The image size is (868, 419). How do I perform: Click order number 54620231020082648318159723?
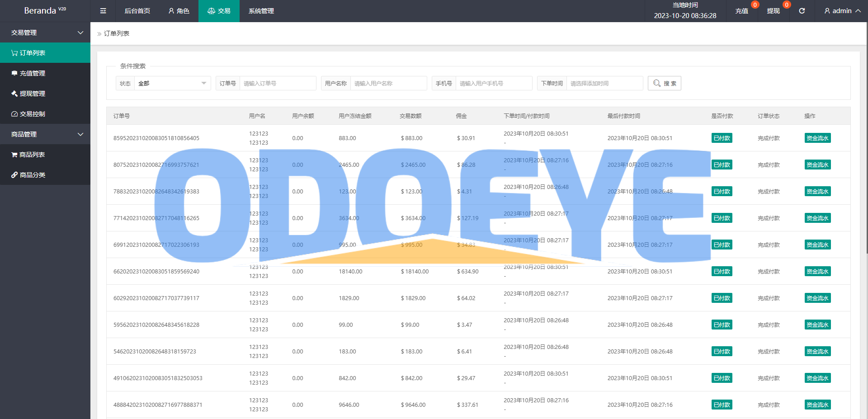pyautogui.click(x=155, y=352)
